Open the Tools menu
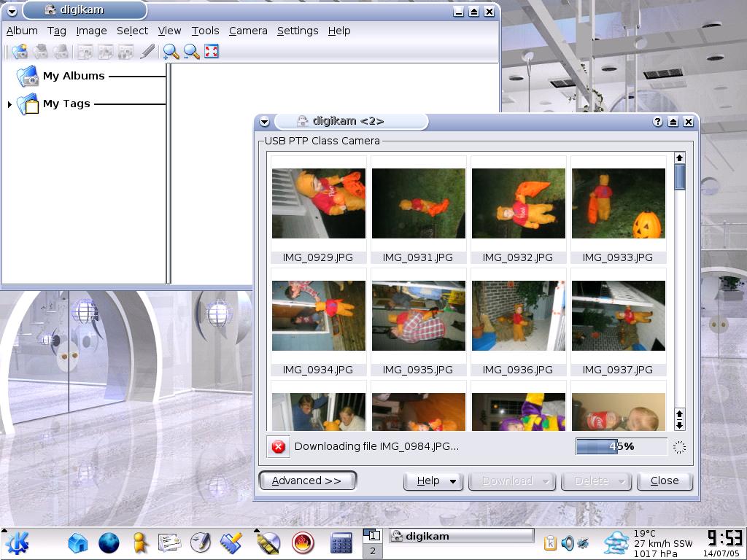747x560 pixels. [205, 31]
